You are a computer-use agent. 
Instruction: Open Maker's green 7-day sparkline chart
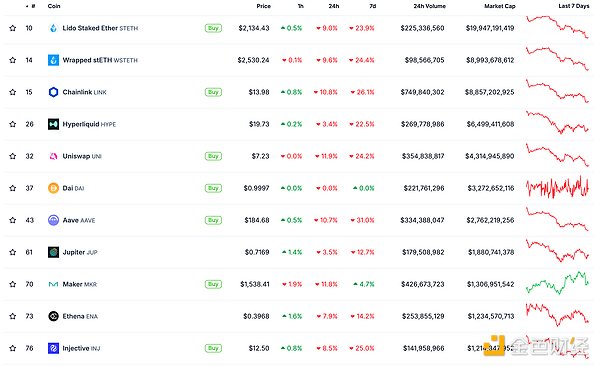[x=558, y=283]
